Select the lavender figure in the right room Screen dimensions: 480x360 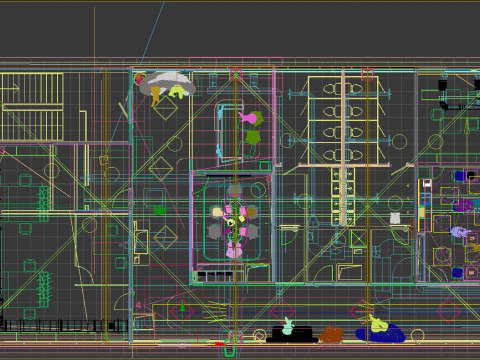click(x=459, y=232)
